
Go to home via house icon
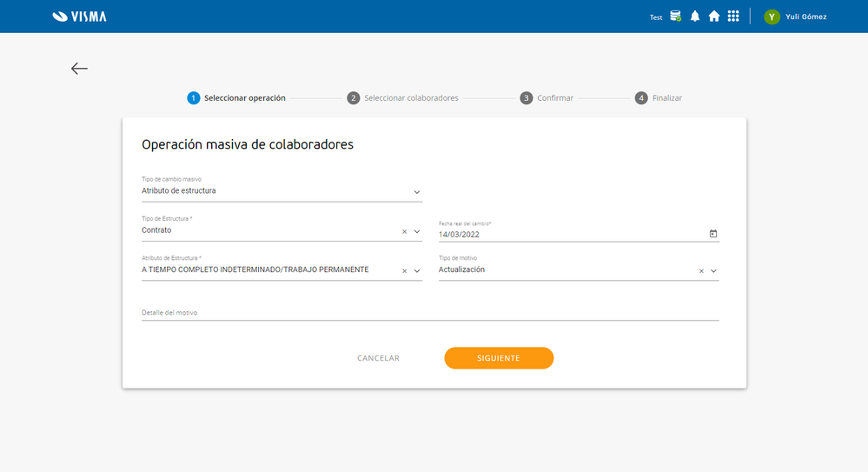coord(714,16)
